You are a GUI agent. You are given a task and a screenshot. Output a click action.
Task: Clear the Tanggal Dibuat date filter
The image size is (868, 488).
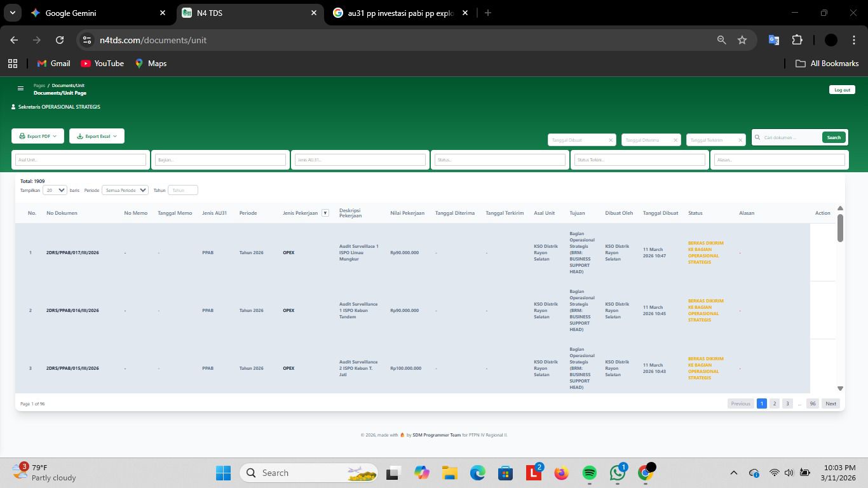tap(611, 140)
